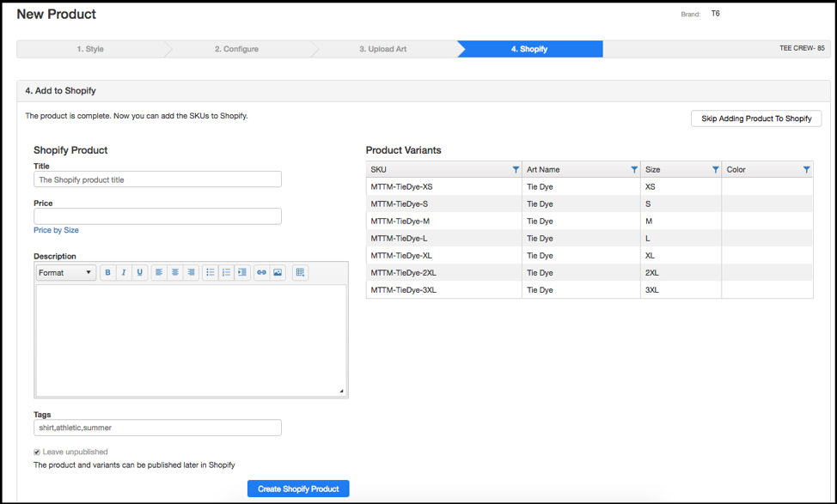The image size is (837, 504).
Task: Align description text right
Action: 191,272
